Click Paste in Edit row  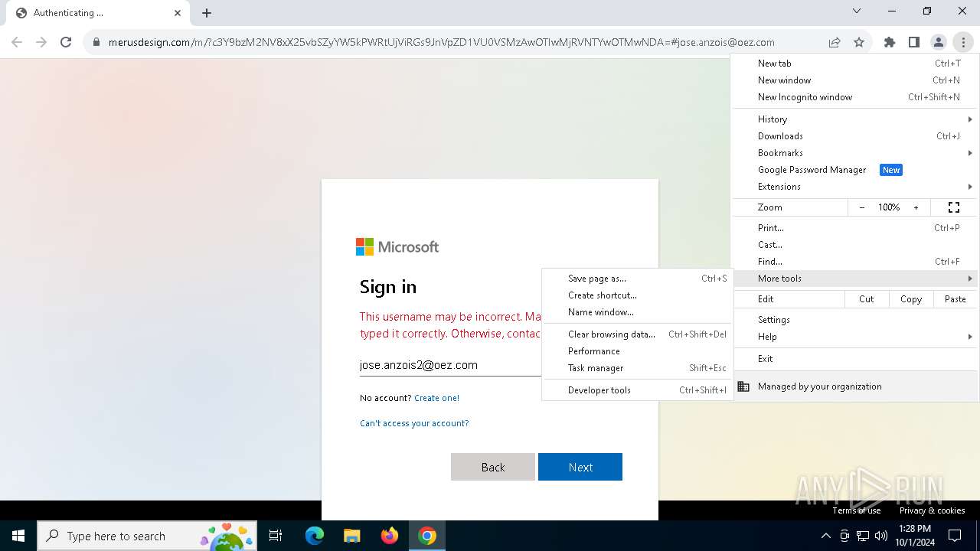click(x=955, y=299)
